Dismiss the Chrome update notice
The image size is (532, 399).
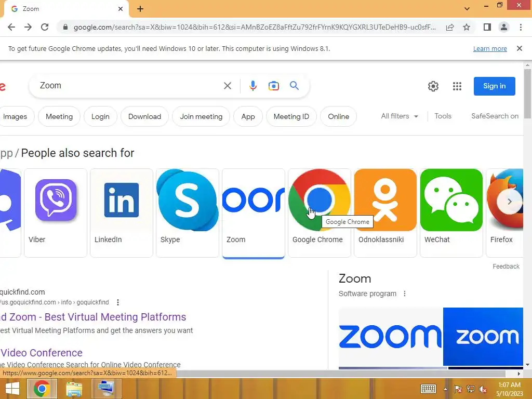[x=519, y=48]
